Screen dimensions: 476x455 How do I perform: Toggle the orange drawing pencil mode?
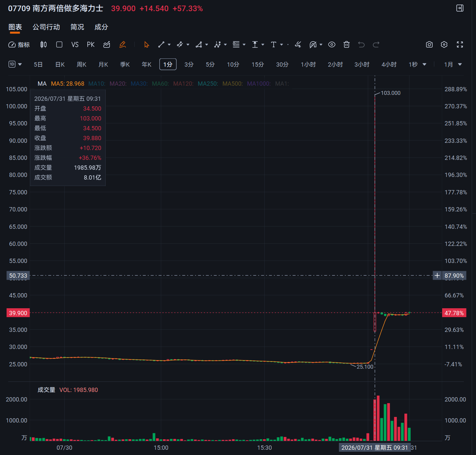coord(123,45)
